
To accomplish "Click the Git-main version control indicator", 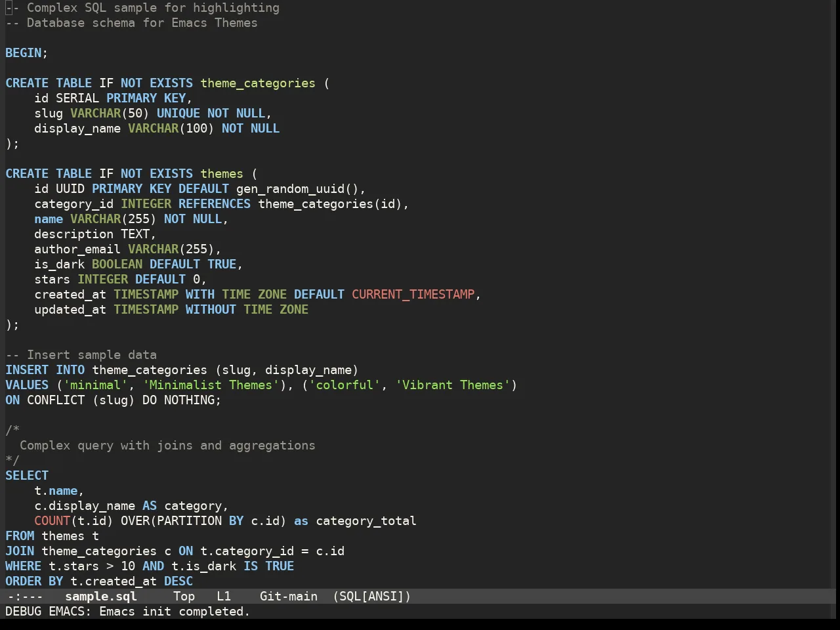I will point(289,597).
